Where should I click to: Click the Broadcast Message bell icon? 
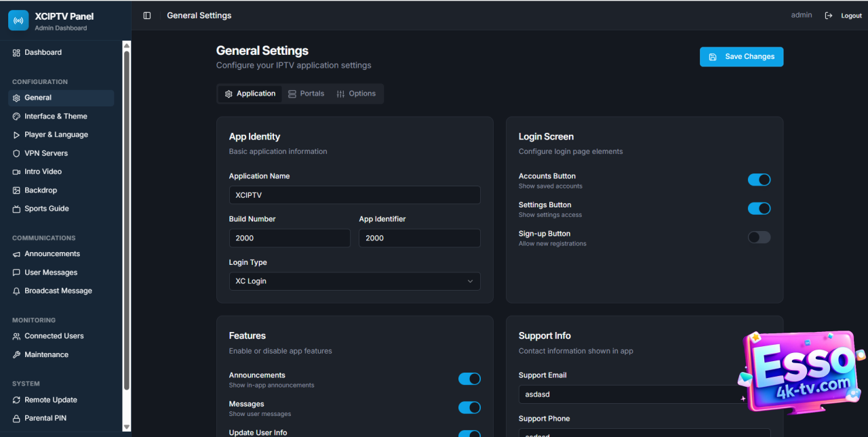tap(16, 291)
